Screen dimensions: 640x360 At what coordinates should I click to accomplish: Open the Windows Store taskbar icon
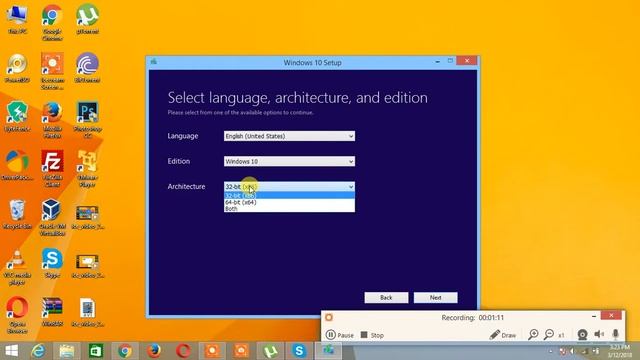click(x=96, y=351)
